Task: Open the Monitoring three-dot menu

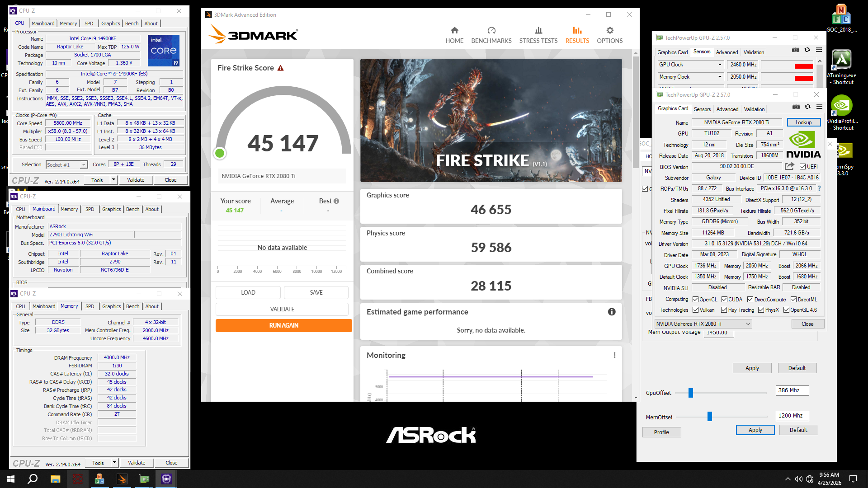Action: point(614,355)
